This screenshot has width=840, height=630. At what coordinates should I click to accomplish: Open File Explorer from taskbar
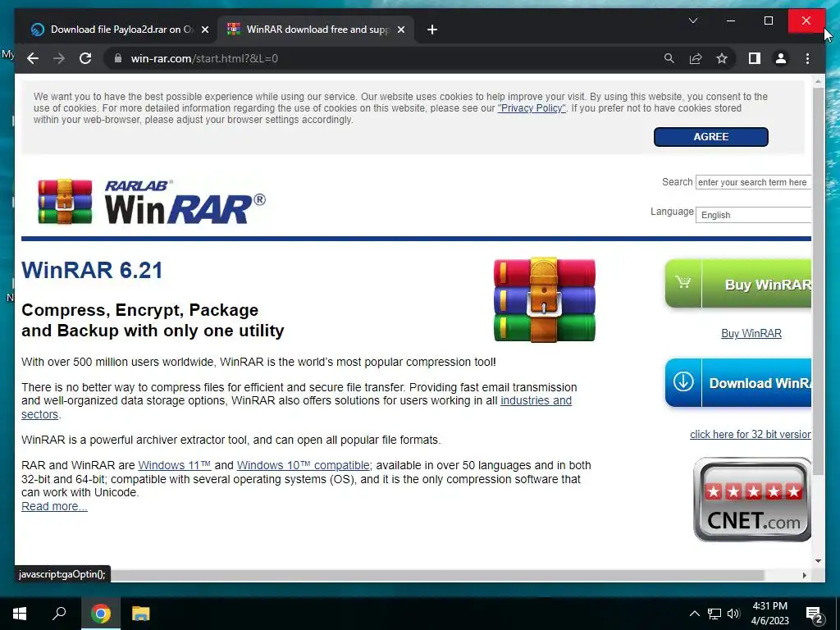click(141, 614)
